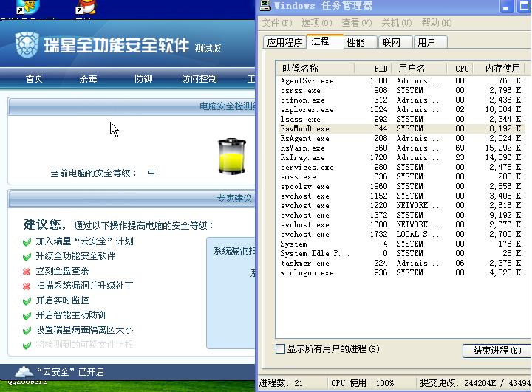Click red cross next to 立刻全盘查杀
The width and height of the screenshot is (532, 392).
[27, 272]
